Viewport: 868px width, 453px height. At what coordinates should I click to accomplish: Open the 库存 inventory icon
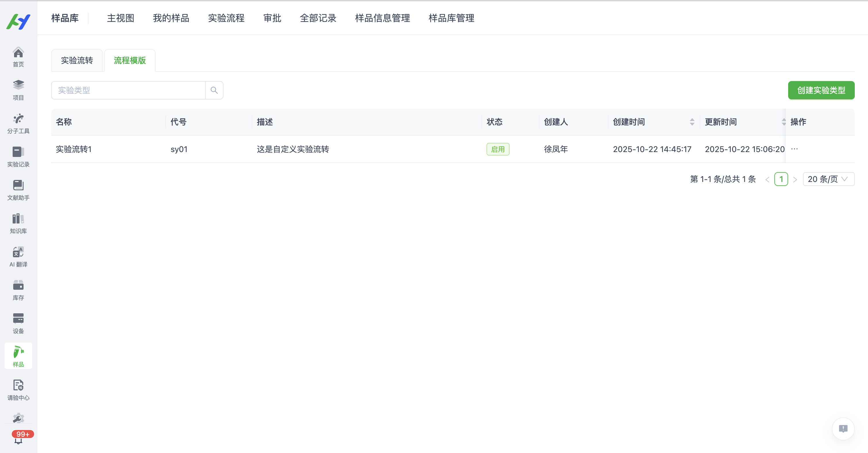point(18,289)
